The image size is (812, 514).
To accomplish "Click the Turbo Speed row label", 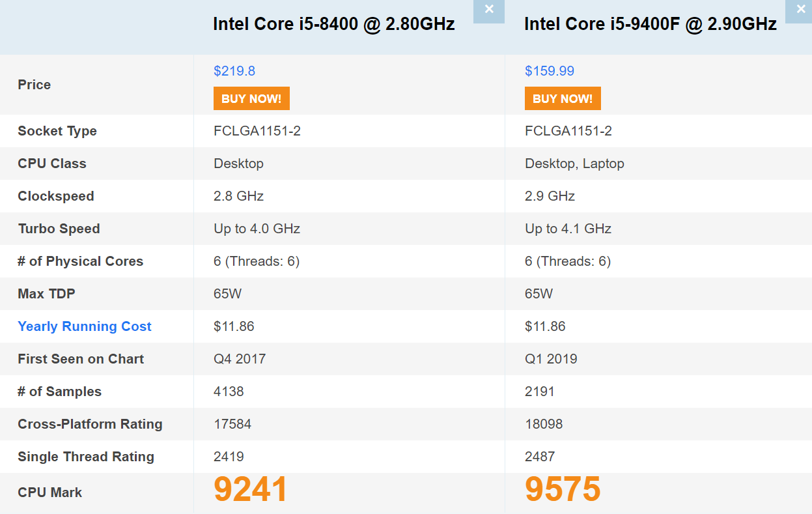I will (59, 229).
